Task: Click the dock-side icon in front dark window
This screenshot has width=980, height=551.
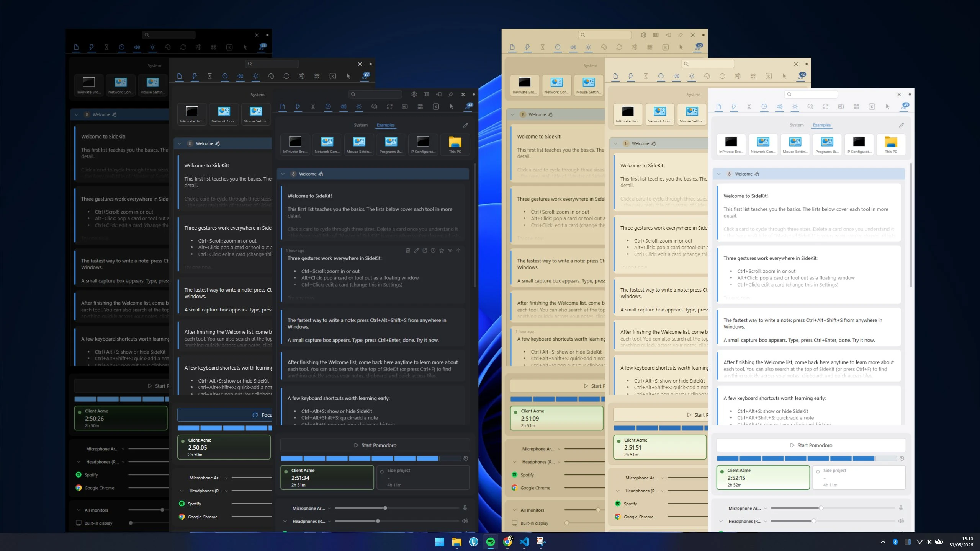Action: coord(439,94)
